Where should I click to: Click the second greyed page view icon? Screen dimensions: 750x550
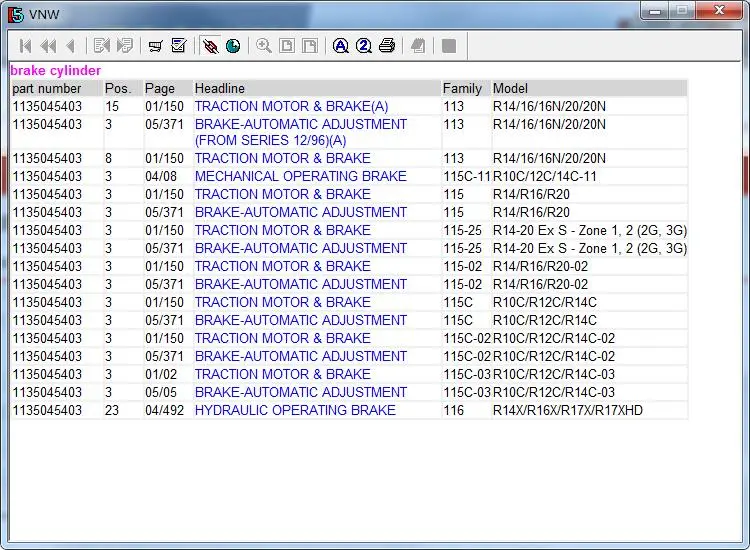pyautogui.click(x=309, y=46)
